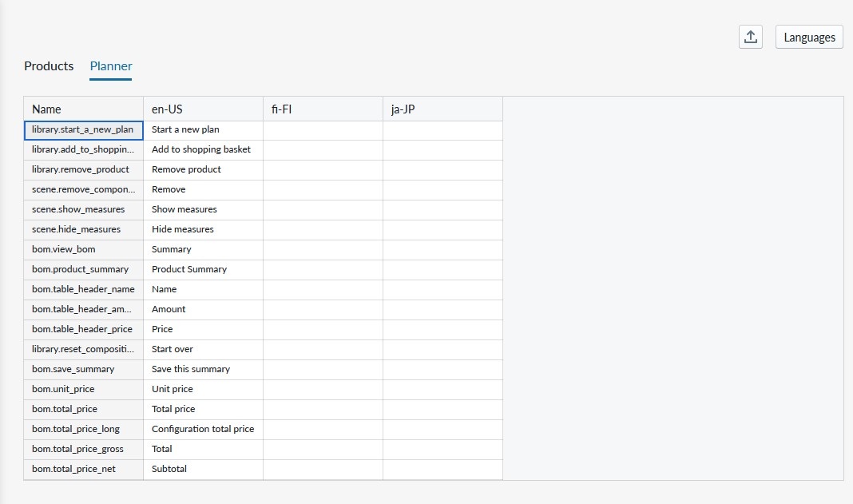Click the 'Total price' en-US cell

click(204, 410)
